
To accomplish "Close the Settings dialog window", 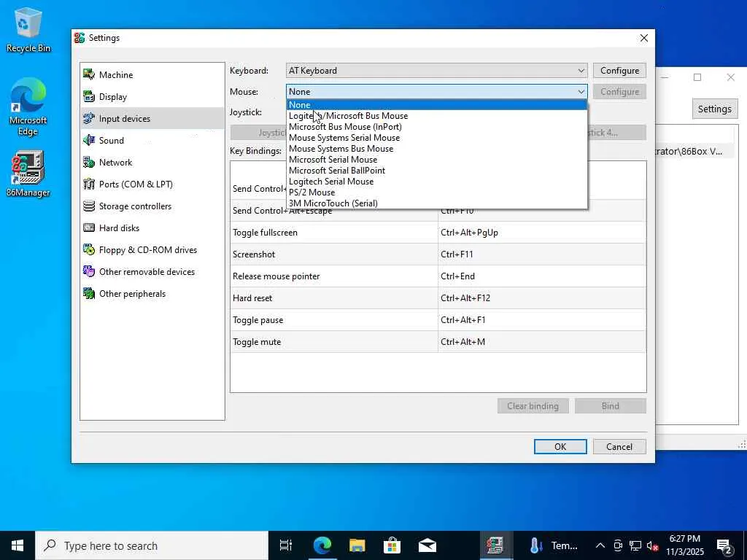I will [x=643, y=38].
